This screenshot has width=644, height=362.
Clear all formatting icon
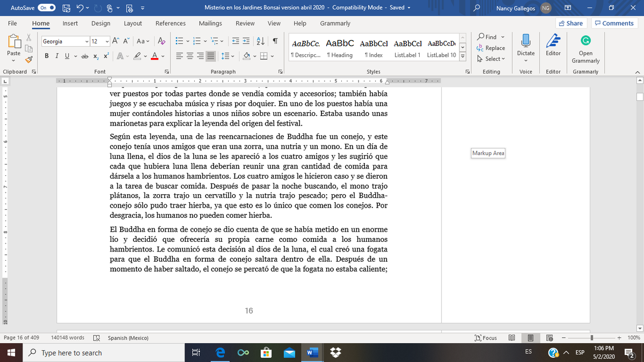pos(162,41)
